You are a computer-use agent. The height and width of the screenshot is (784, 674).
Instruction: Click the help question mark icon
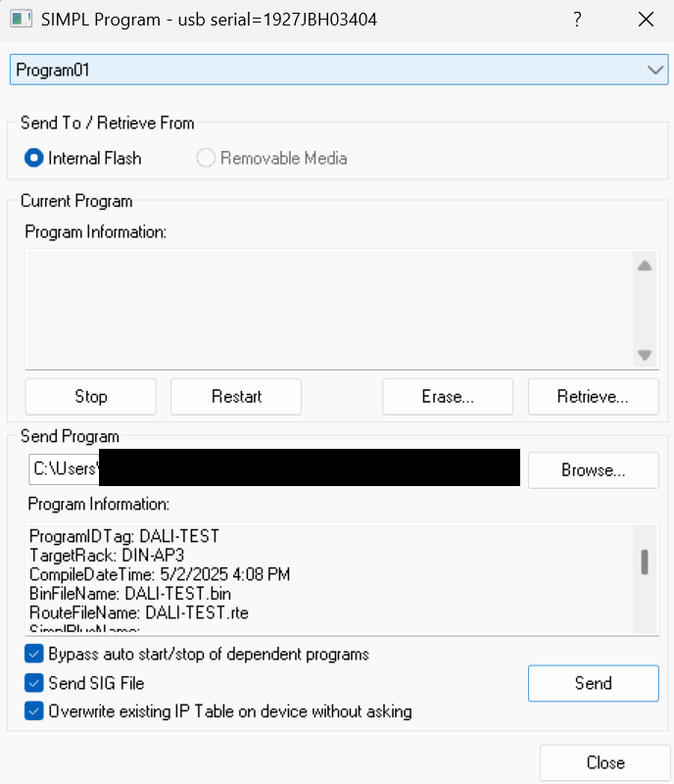[577, 20]
